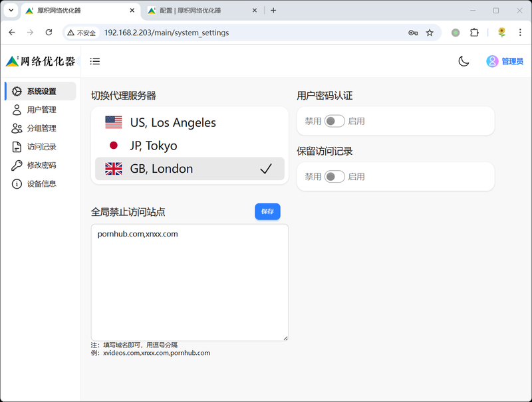Open 分组管理 group management page

[41, 128]
